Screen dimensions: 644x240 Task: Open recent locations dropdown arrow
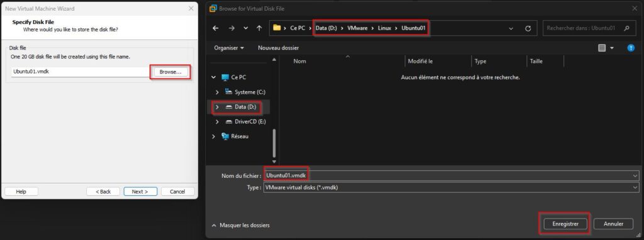(246, 28)
